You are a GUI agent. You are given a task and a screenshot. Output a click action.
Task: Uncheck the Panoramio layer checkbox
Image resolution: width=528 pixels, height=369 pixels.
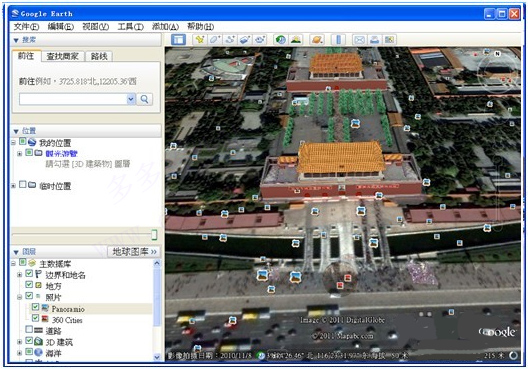click(35, 307)
